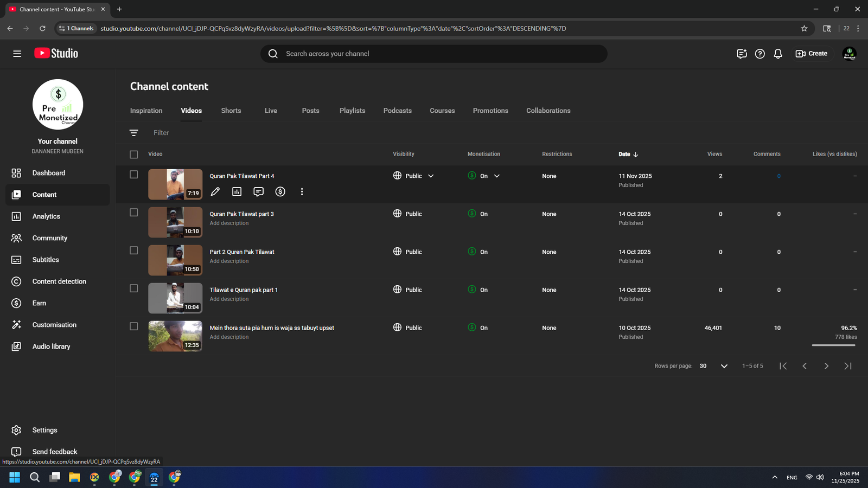Open Analytics in the left sidebar
Screen dimensions: 868x488
click(46, 216)
